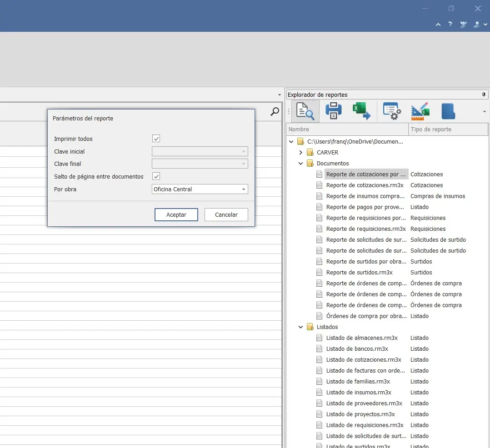Toggle Salto de página entre documentos checkbox

tap(156, 176)
